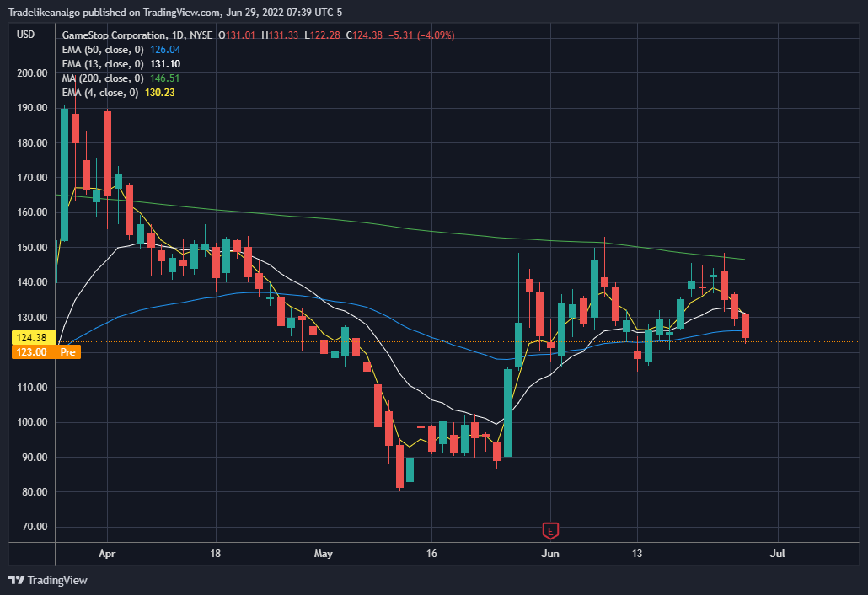Click the 200.00 price axis label

tap(32, 73)
